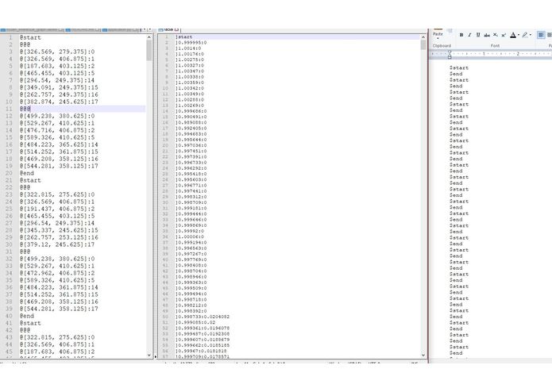Click the first '$end' line in WordPad document
552x392 pixels.
(x=456, y=74)
